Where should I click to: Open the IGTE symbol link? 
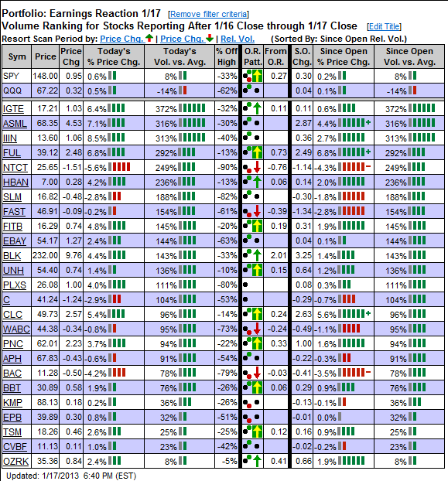[13, 108]
